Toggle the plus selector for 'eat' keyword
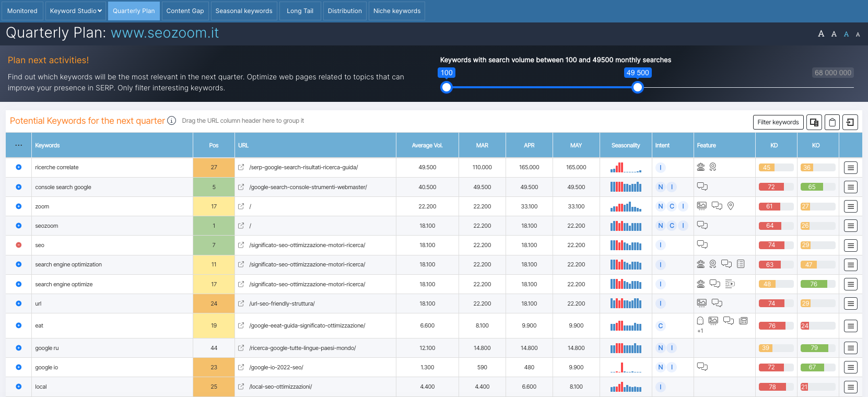This screenshot has width=868, height=397. (x=19, y=325)
